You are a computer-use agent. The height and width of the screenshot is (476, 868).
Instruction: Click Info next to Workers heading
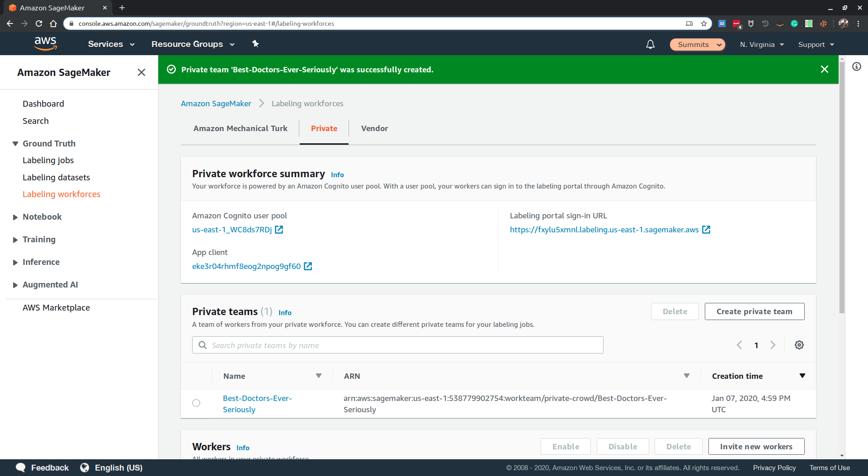pos(243,448)
